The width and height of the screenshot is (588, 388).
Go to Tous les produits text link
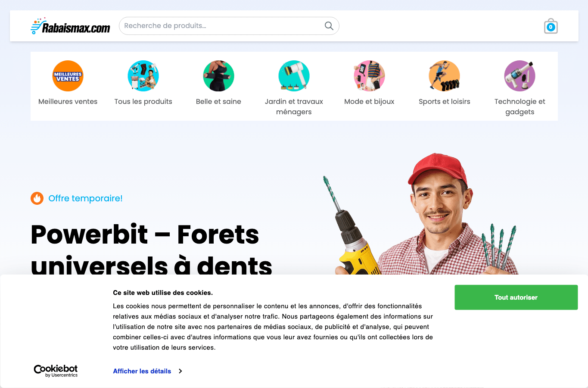click(x=143, y=102)
